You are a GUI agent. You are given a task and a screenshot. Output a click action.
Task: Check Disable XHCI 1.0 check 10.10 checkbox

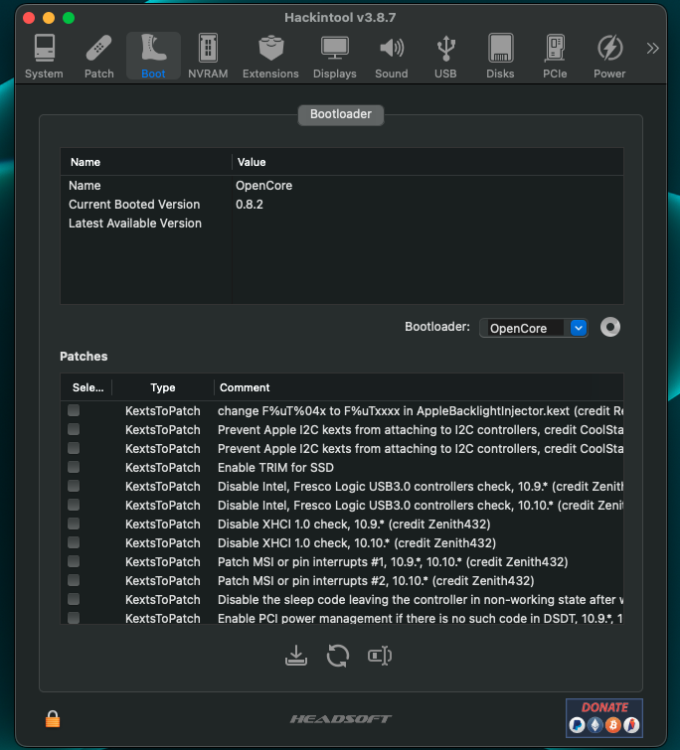tap(74, 542)
